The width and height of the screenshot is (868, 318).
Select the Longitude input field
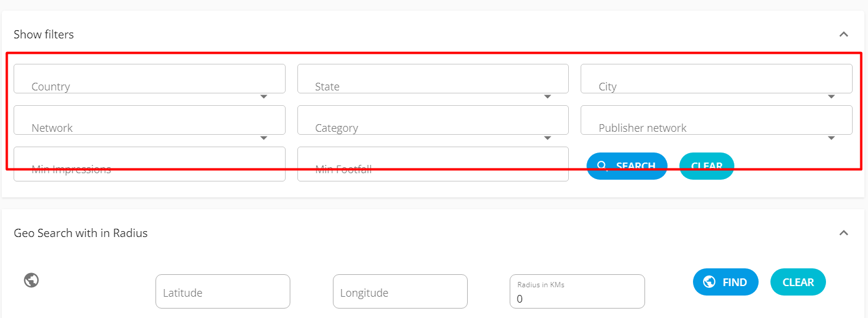pyautogui.click(x=400, y=291)
